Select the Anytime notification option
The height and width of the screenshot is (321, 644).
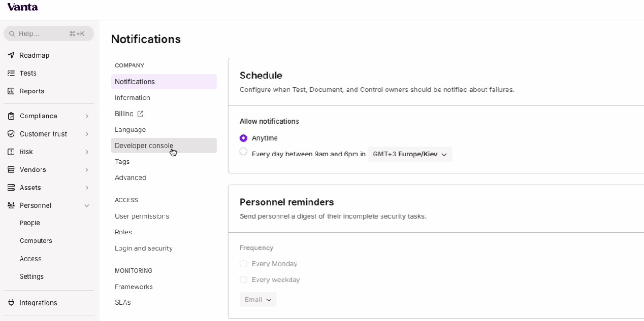pos(244,138)
